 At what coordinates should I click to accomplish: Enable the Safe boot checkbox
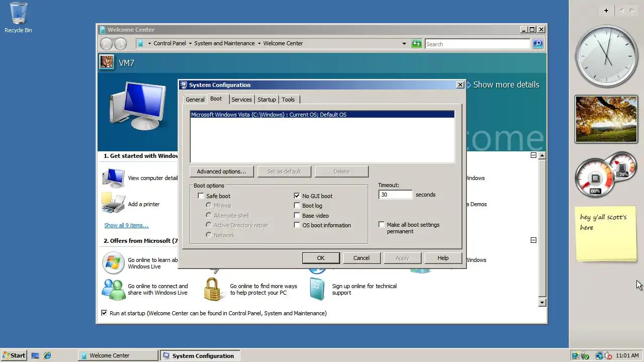201,196
